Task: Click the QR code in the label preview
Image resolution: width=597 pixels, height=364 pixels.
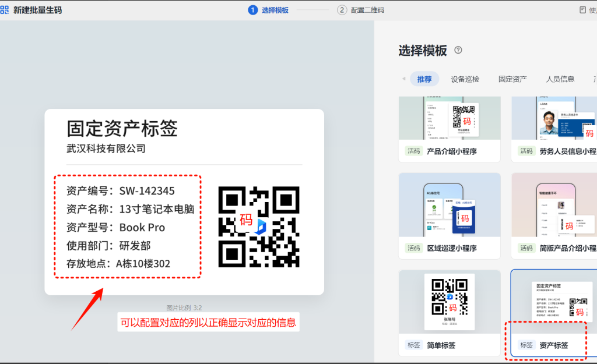Action: click(x=259, y=227)
